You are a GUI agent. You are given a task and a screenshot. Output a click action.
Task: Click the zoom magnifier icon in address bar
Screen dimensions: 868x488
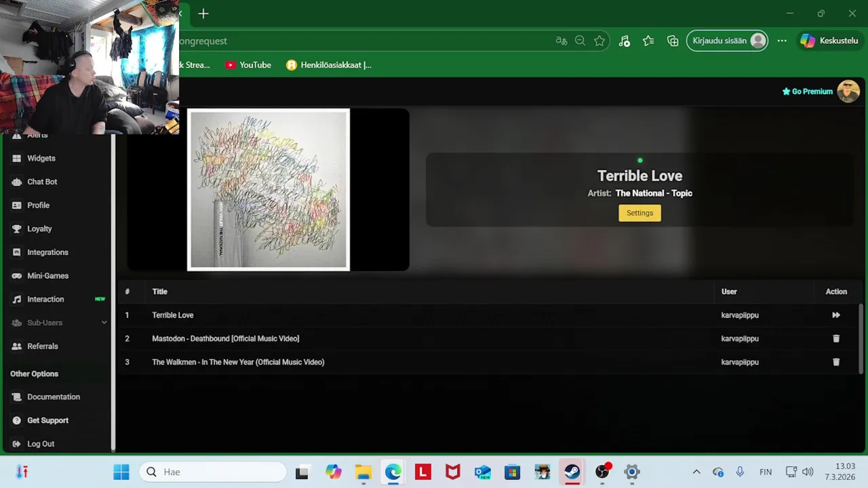580,41
